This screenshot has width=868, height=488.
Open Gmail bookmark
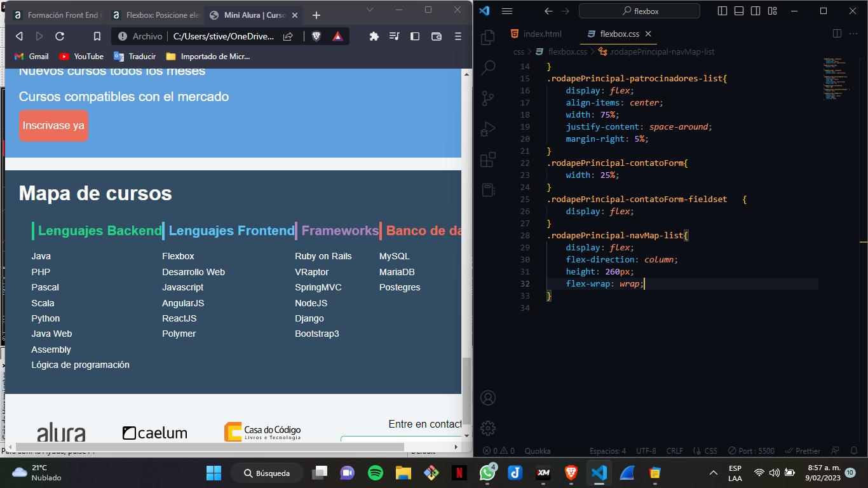tap(32, 56)
